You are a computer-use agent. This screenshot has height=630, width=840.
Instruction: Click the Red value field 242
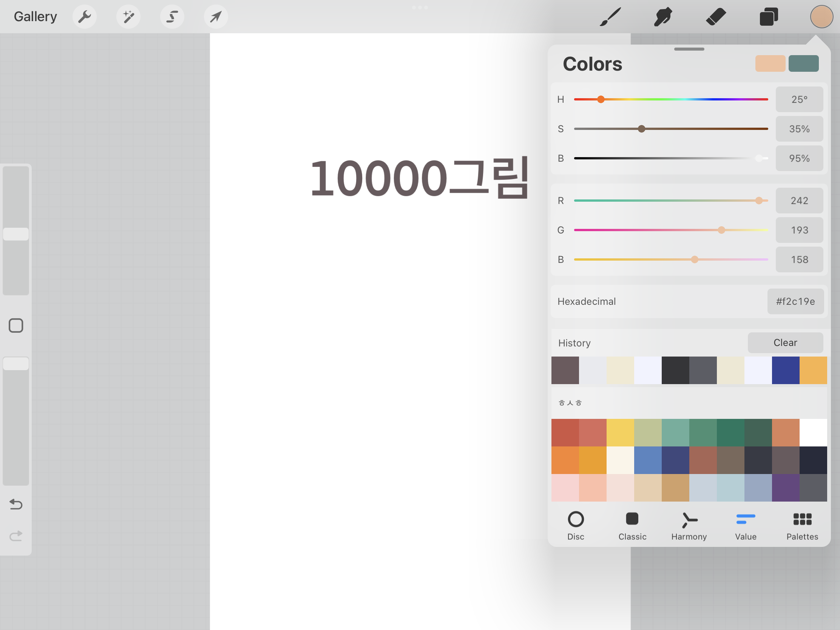pyautogui.click(x=799, y=201)
